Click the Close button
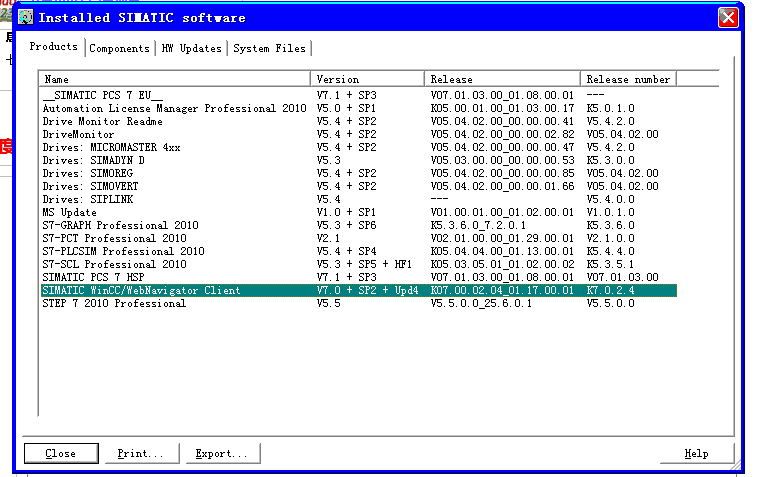Viewport: 762px width, 477px height. pos(61,453)
